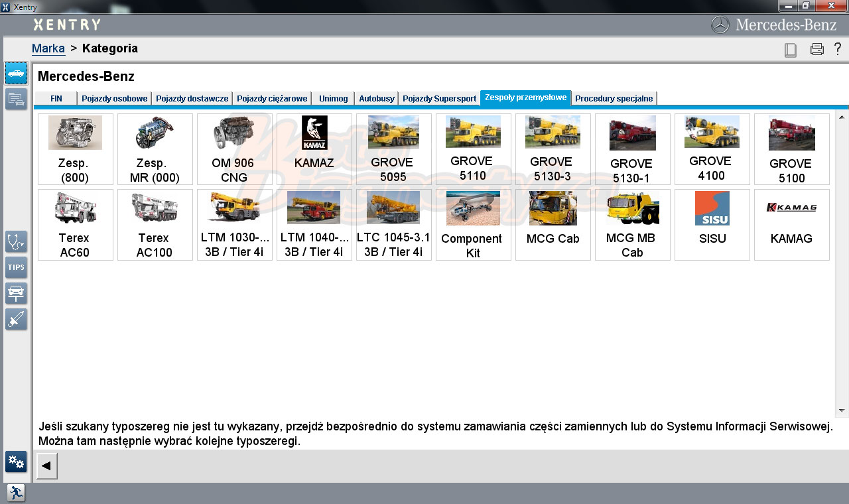Switch to Unimog tab
The width and height of the screenshot is (849, 504).
333,98
